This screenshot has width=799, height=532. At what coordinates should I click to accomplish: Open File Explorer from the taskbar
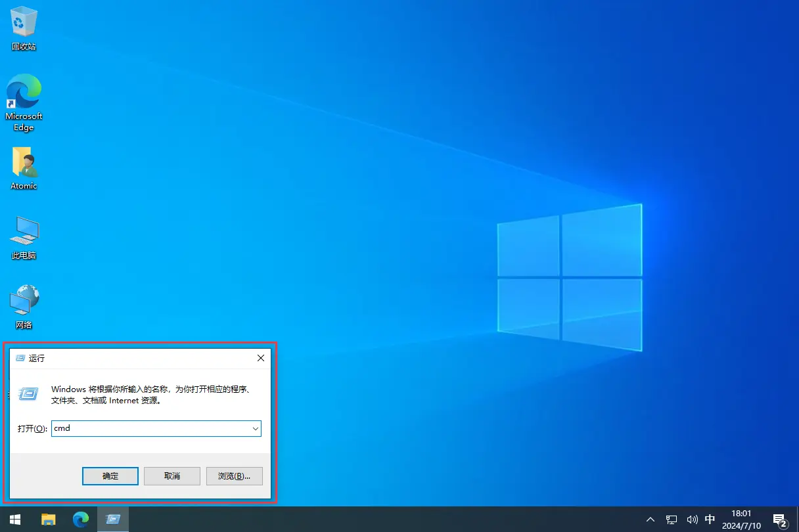click(x=49, y=520)
